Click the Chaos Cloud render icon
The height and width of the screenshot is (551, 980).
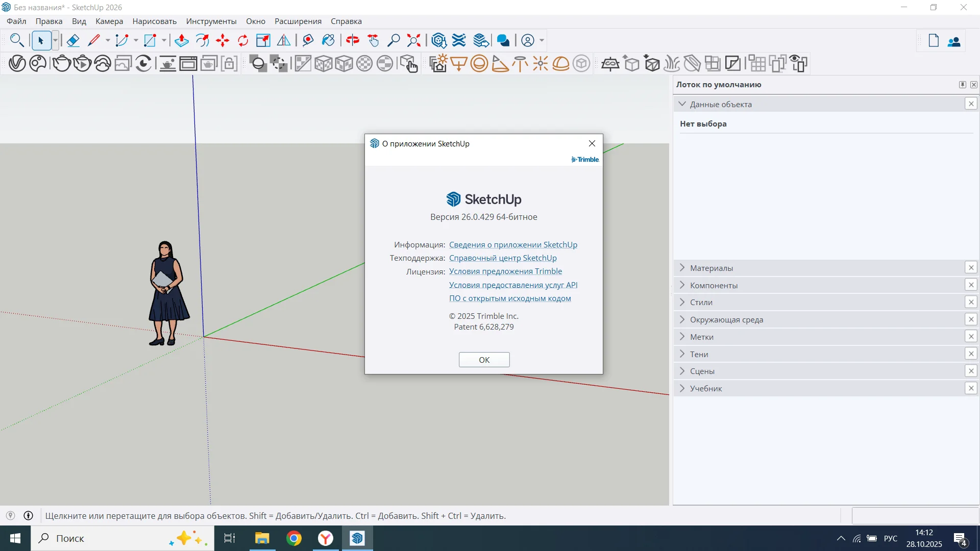[x=103, y=63]
